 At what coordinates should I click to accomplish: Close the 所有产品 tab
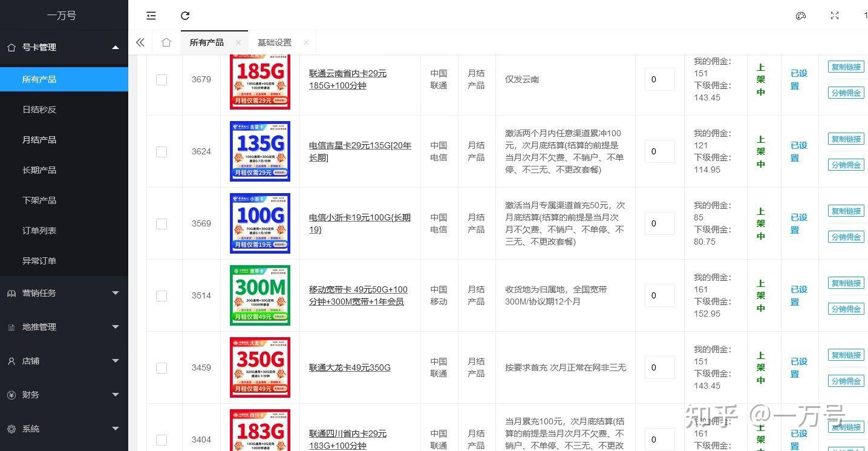point(238,42)
